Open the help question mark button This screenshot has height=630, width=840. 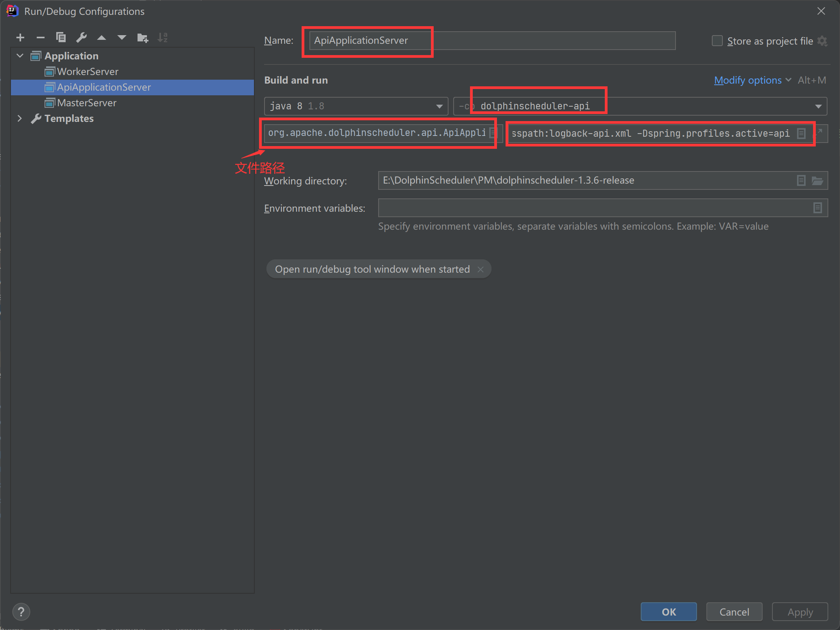click(x=21, y=612)
